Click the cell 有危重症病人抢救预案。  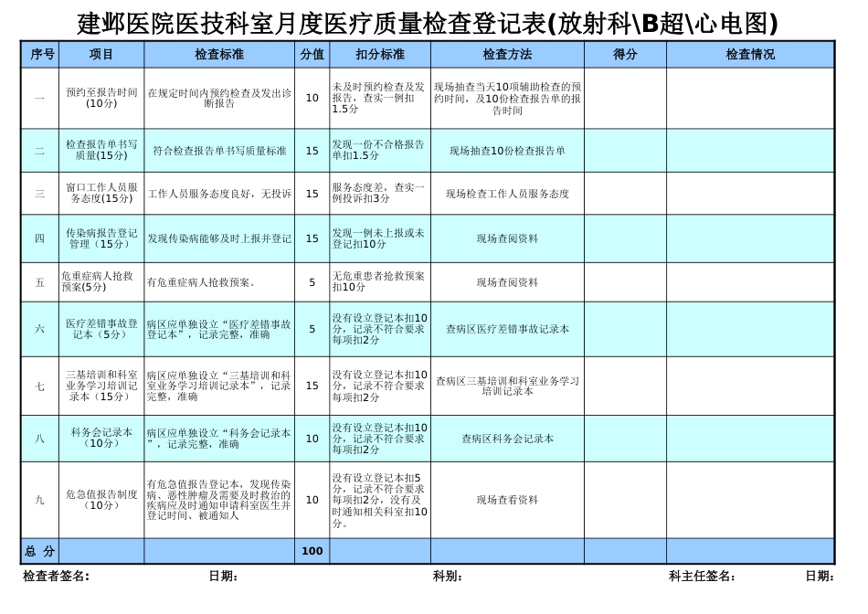pos(219,281)
